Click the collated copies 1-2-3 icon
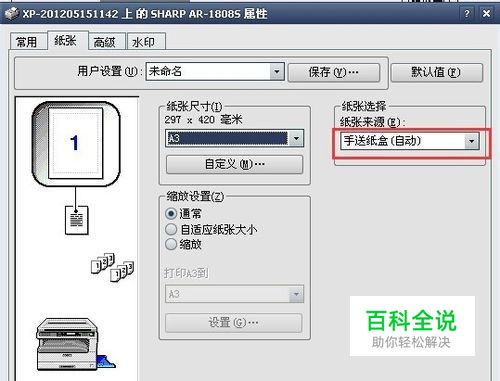Image resolution: width=500 pixels, height=381 pixels. (x=113, y=267)
